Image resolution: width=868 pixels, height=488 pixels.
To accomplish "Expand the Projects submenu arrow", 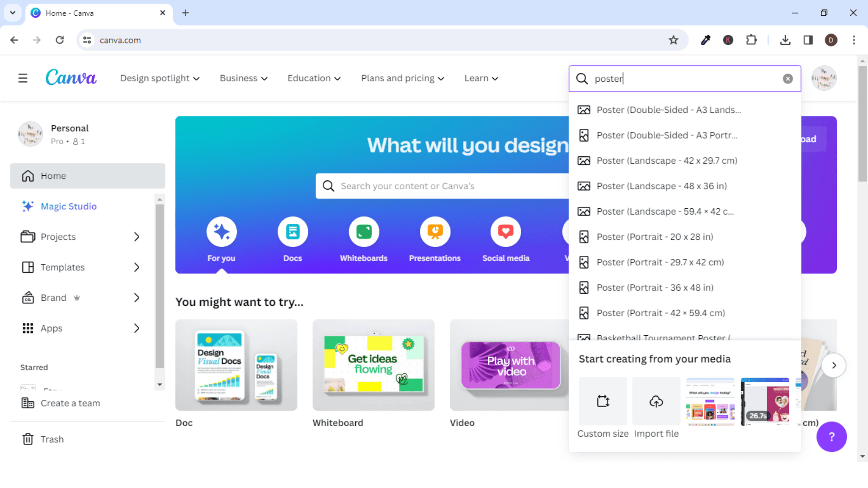I will 137,237.
